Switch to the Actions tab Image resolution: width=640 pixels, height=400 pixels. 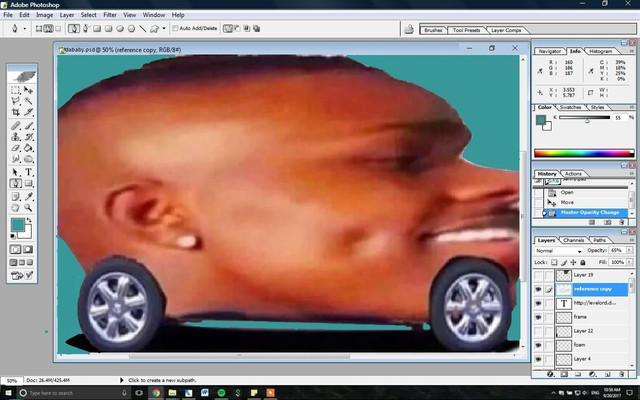point(573,174)
